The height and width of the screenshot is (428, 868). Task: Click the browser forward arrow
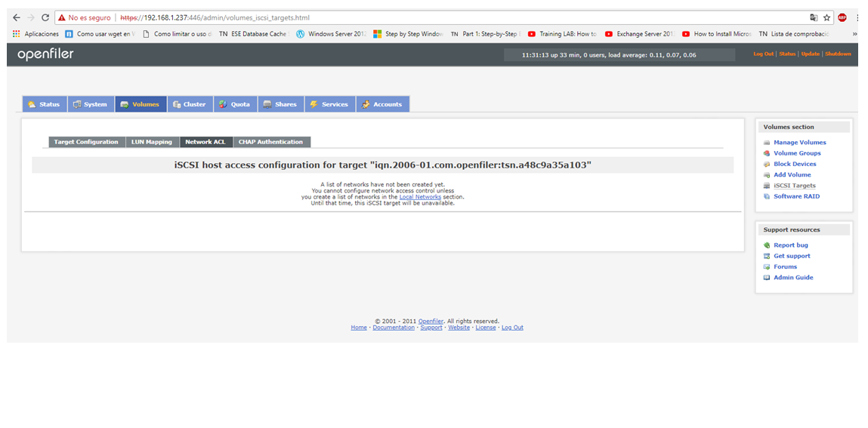(31, 17)
